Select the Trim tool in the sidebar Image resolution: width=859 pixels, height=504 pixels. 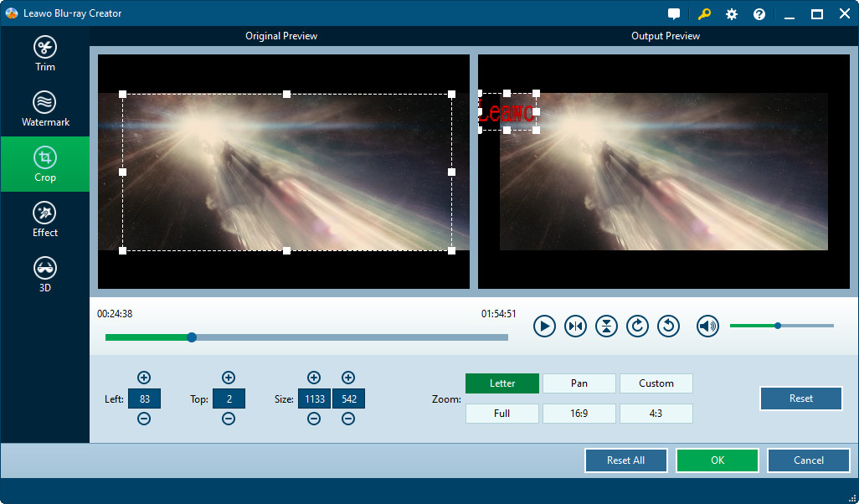44,52
